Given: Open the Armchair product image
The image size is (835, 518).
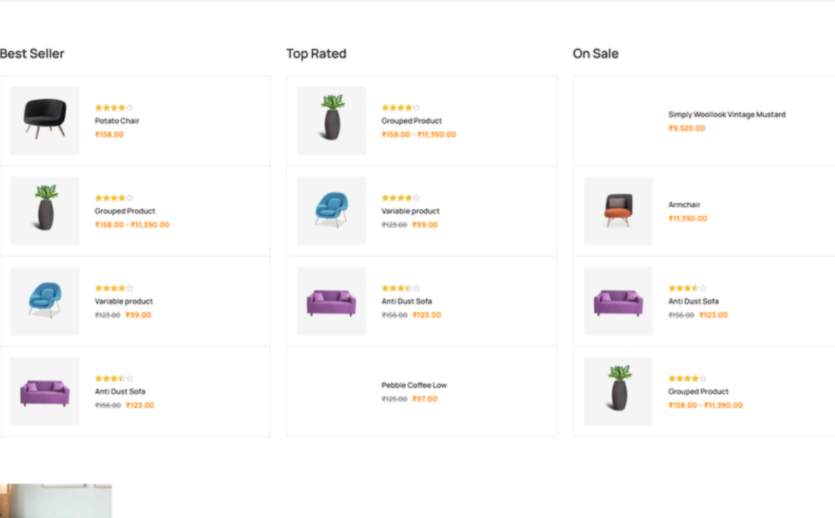Looking at the screenshot, I should [618, 211].
